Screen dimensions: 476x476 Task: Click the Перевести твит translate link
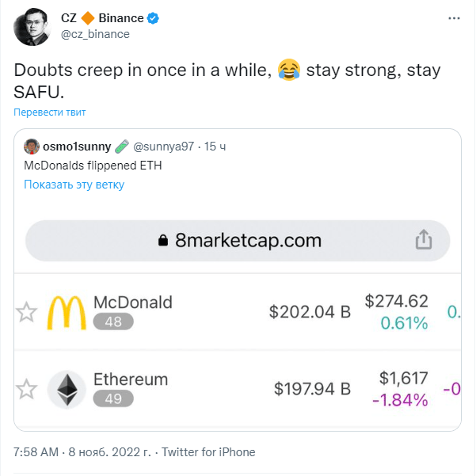point(50,112)
